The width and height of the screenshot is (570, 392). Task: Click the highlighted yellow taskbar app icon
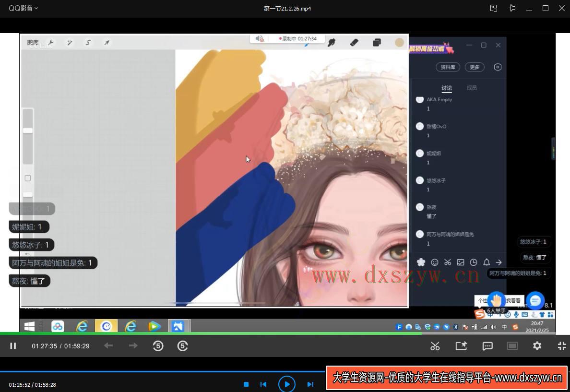(106, 326)
